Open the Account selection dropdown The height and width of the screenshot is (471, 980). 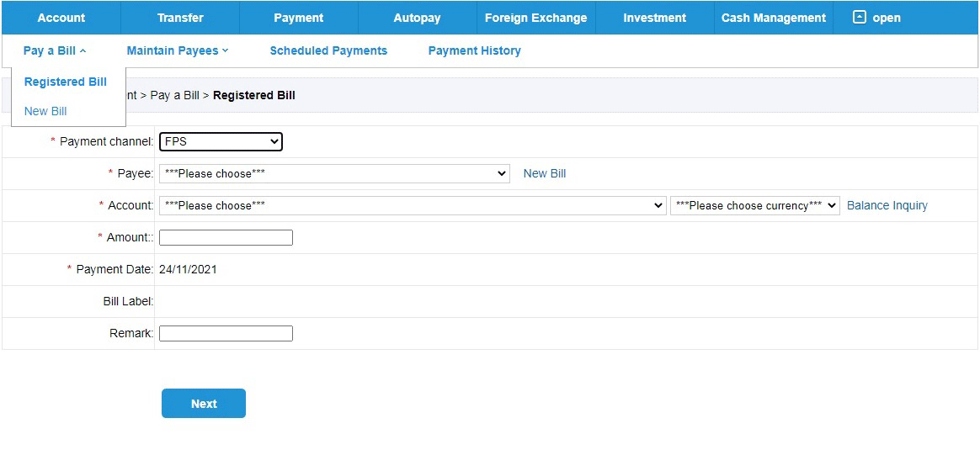tap(413, 205)
